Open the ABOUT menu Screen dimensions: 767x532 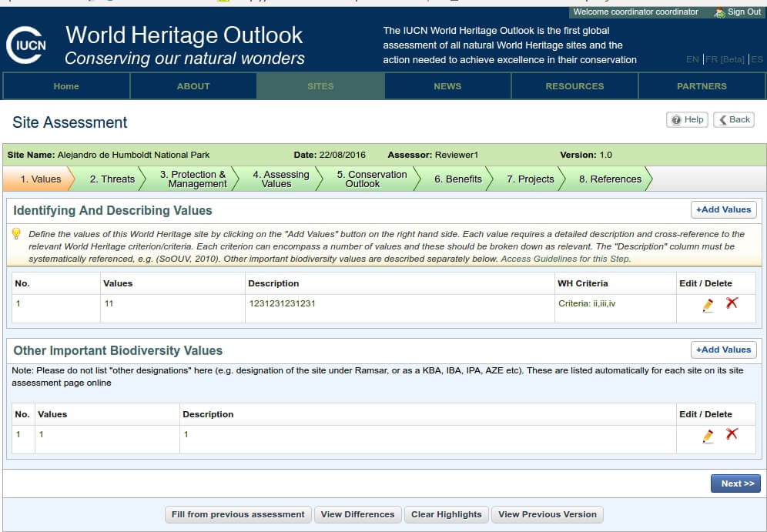coord(193,86)
